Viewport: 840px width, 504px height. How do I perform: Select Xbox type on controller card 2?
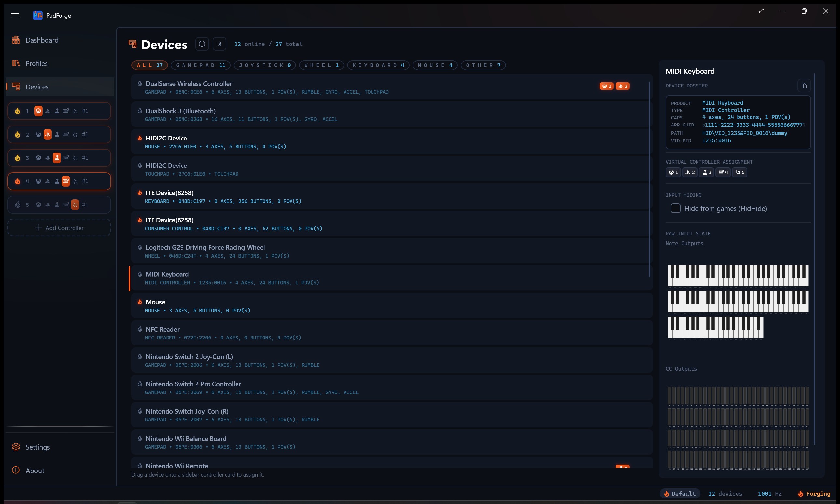[38, 135]
